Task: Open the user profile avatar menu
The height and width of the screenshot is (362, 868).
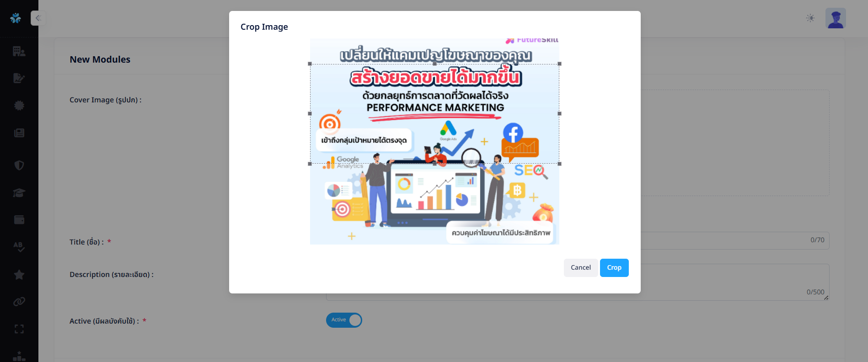Action: coord(835,18)
